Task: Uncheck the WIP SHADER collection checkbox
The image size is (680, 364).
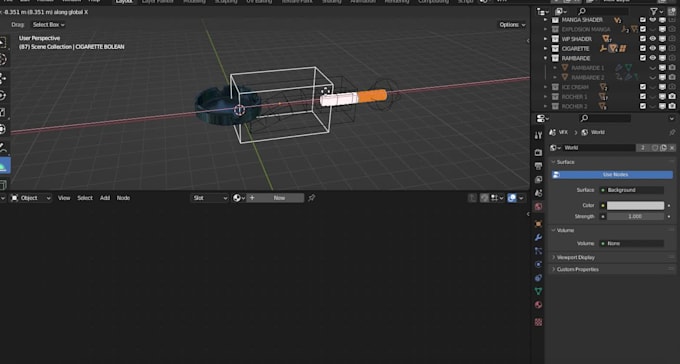Action: coord(643,39)
